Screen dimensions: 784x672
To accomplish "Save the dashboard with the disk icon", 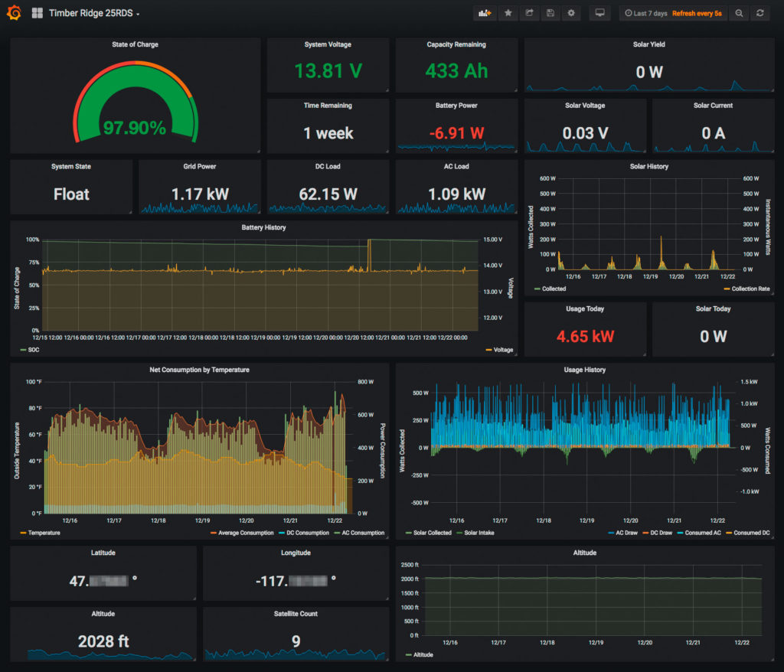I will (x=550, y=13).
